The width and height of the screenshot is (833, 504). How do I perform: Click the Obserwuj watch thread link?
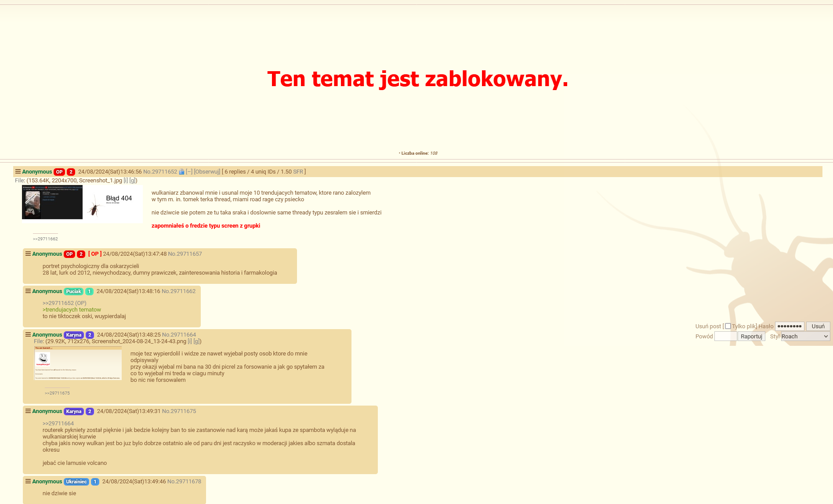coord(207,172)
